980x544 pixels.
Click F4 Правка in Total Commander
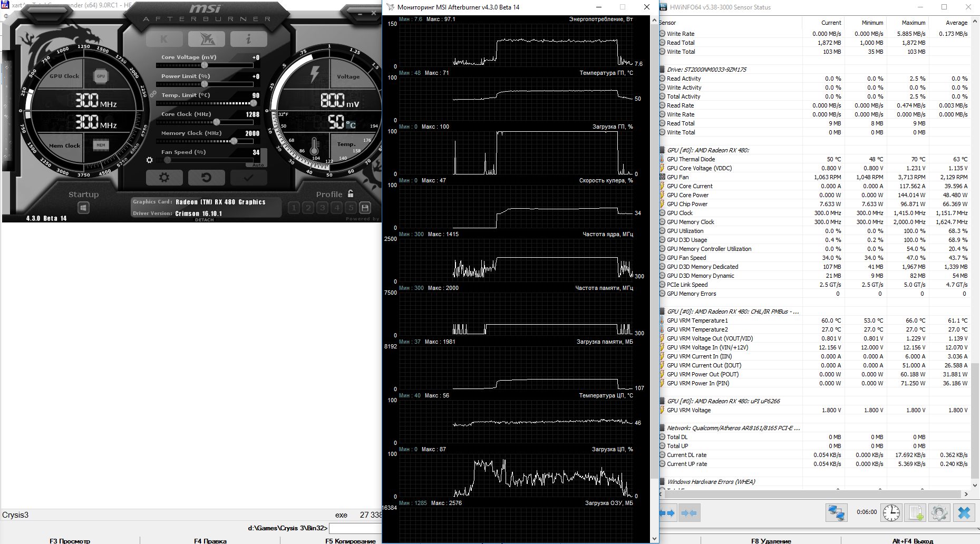click(x=210, y=541)
